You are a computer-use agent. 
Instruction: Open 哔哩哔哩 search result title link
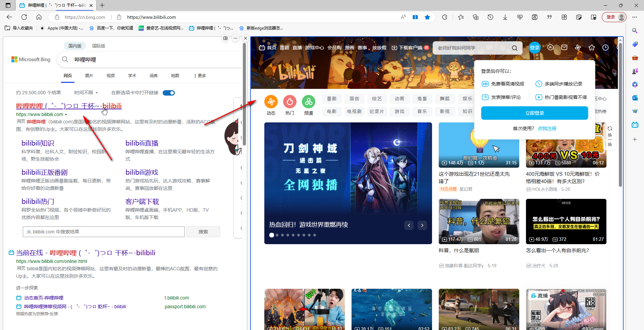click(x=69, y=106)
